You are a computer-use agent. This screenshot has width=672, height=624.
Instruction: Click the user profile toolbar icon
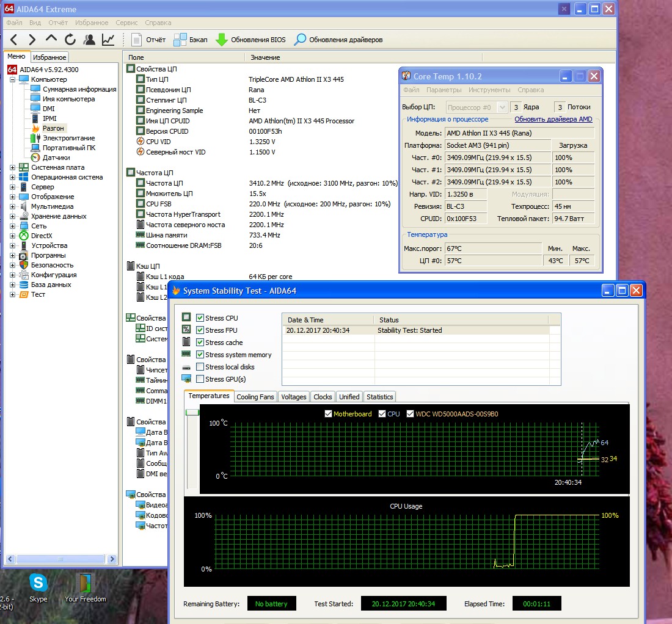(x=89, y=40)
